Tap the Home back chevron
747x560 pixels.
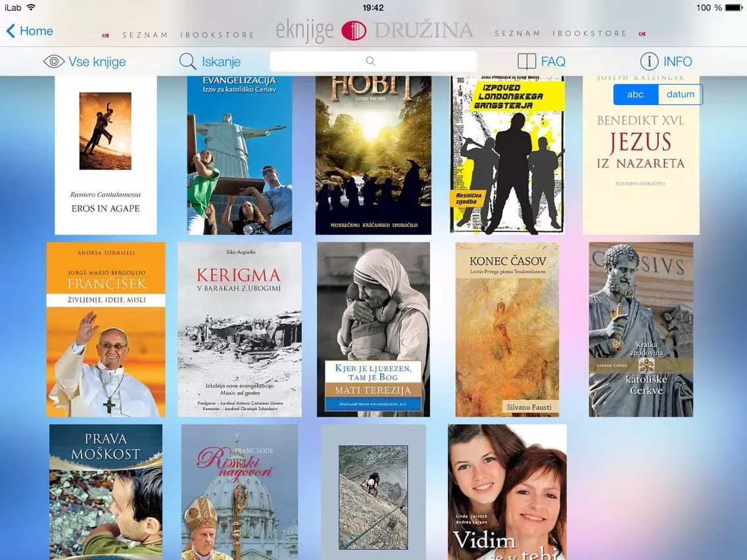(x=11, y=31)
